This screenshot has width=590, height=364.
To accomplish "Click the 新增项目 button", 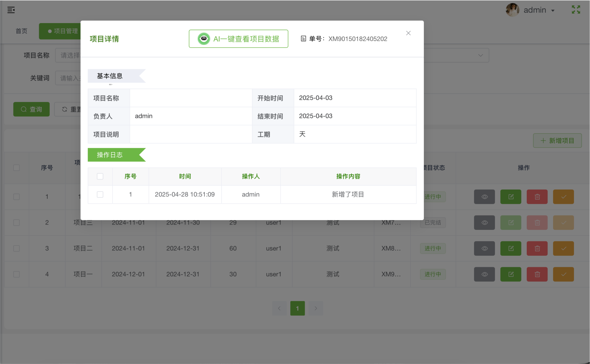I will [x=557, y=141].
